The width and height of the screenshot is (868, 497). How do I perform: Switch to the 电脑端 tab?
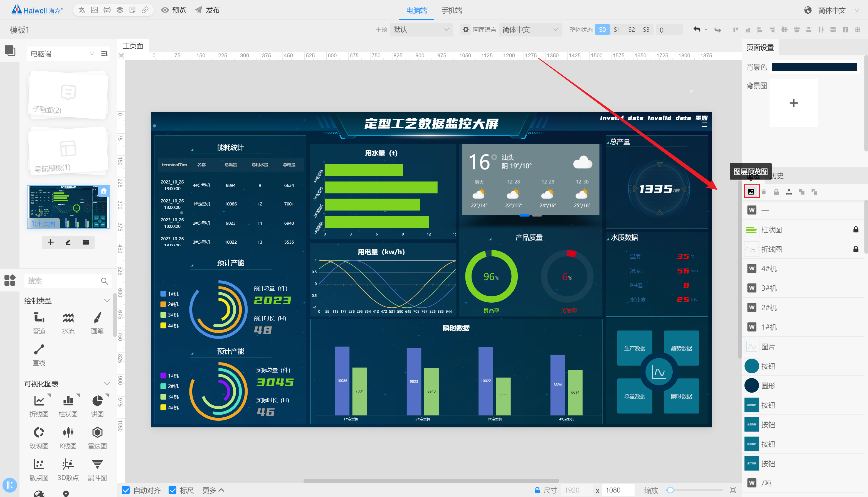(416, 11)
